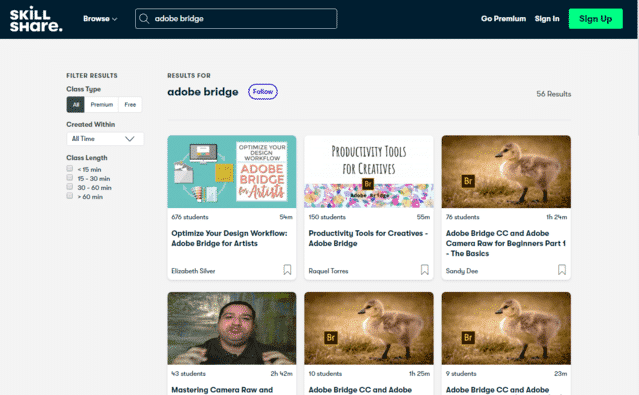Click the search magnifier icon

144,19
